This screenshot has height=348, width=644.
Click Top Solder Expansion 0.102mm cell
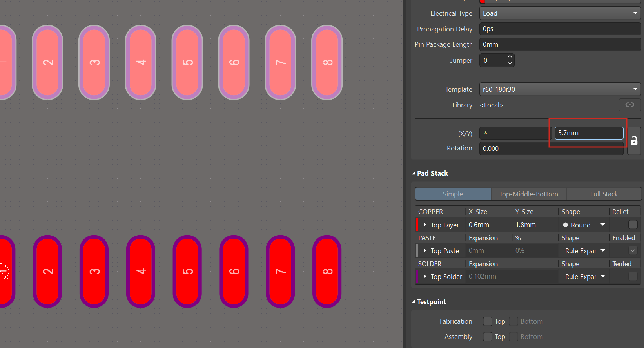point(512,276)
